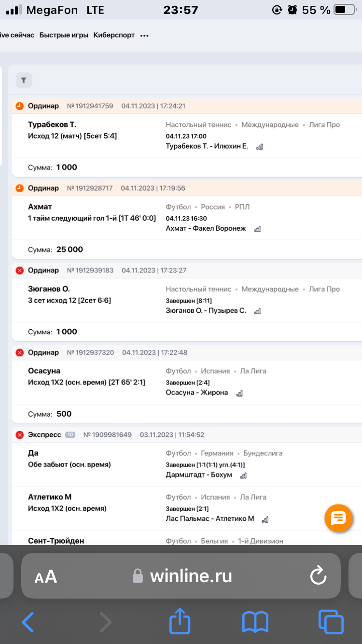Open the bet history filter

coord(24,81)
